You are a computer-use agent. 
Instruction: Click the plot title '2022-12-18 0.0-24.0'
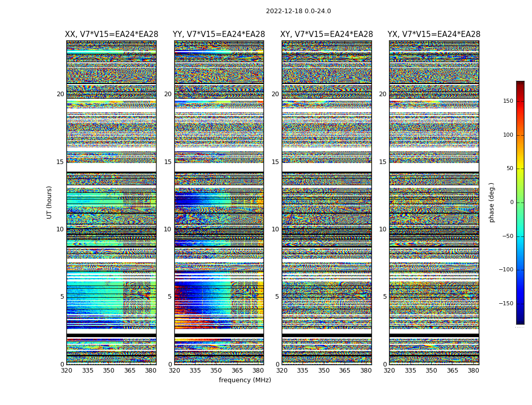(x=298, y=11)
